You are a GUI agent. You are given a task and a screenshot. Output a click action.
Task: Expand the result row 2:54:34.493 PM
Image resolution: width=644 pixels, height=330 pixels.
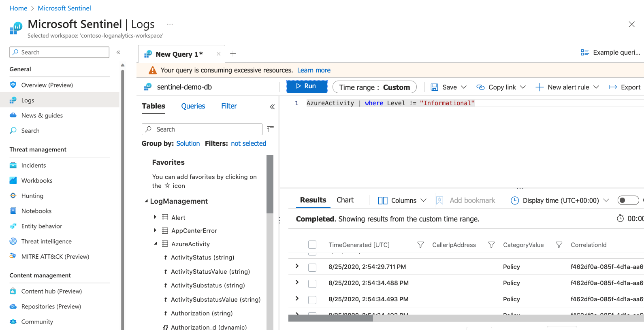[297, 298]
